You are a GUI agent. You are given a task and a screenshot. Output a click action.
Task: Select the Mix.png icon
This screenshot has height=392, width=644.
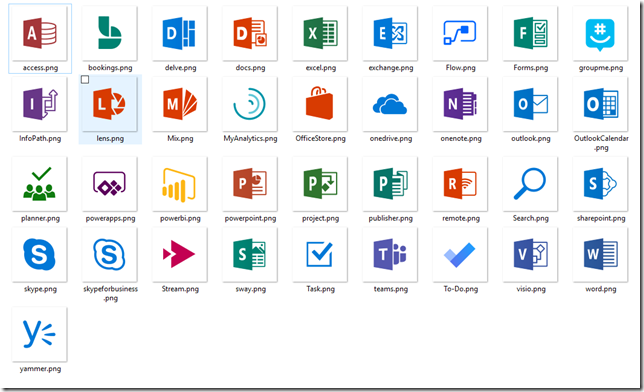180,104
